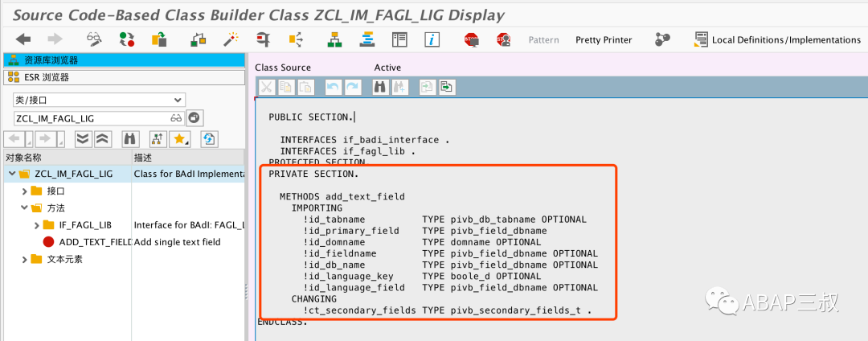Show the object list hierarchy icon
Viewport: 868px width, 341px height.
coord(334,39)
